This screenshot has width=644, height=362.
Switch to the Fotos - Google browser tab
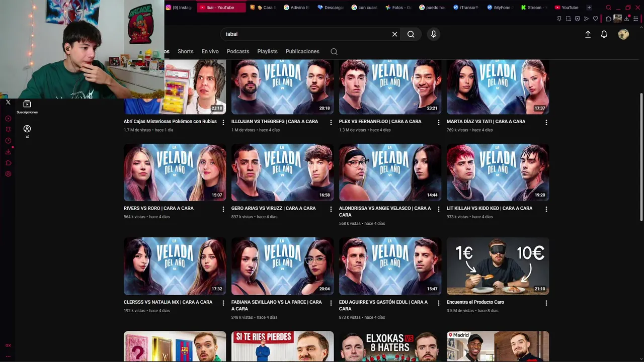tap(398, 8)
